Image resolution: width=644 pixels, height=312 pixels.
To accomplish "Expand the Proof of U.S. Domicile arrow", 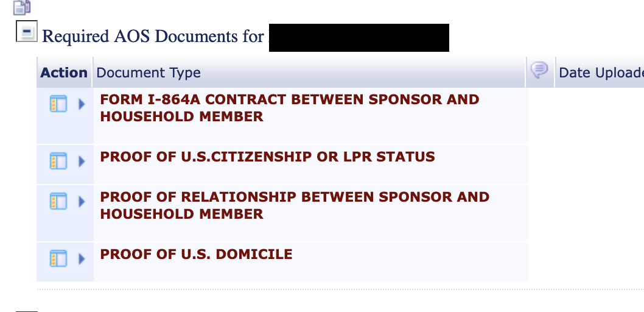I will (x=82, y=259).
